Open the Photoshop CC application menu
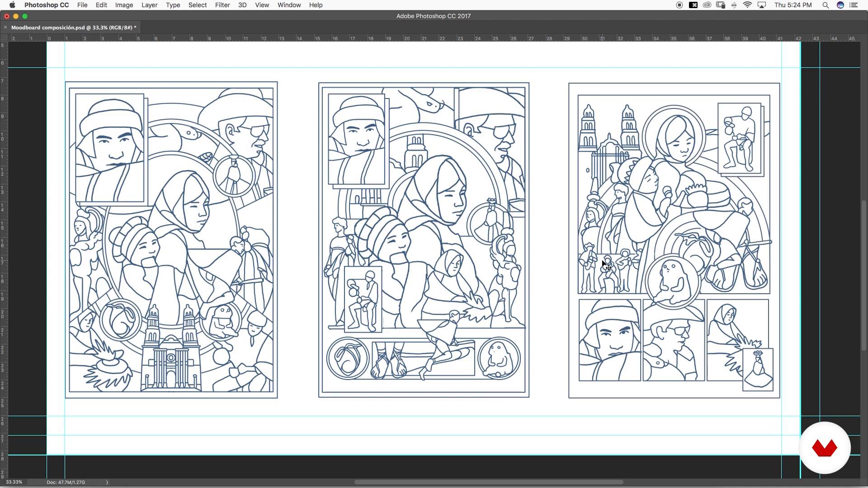The image size is (868, 488). tap(47, 5)
